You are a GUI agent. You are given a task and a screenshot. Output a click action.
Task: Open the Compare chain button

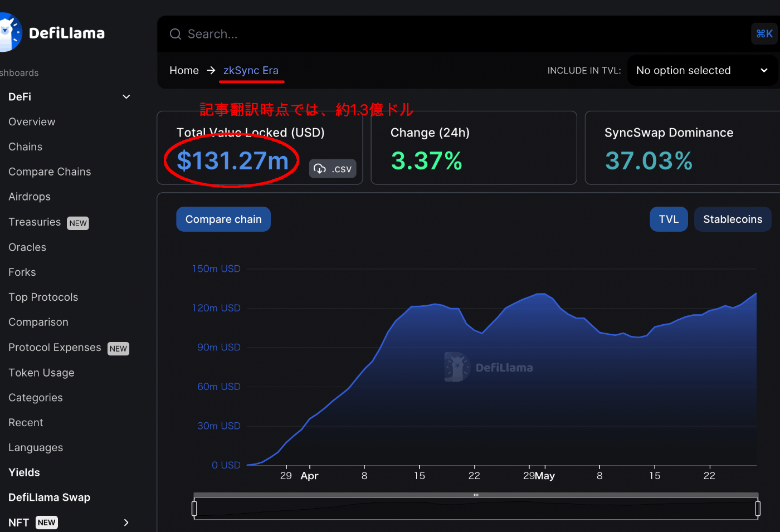pos(223,219)
